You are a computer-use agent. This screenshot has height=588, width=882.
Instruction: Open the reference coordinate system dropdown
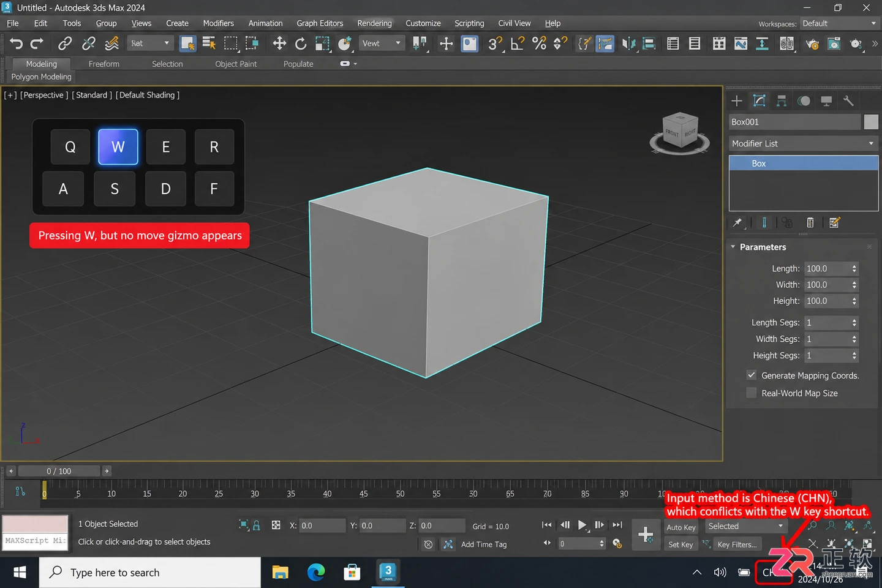click(381, 43)
